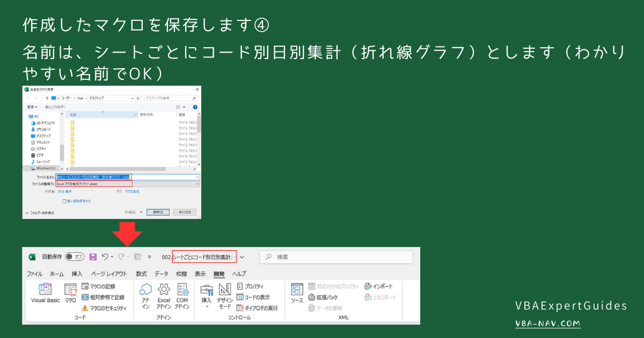Open the ファイルの種類 dropdown
644x338 pixels.
click(197, 183)
